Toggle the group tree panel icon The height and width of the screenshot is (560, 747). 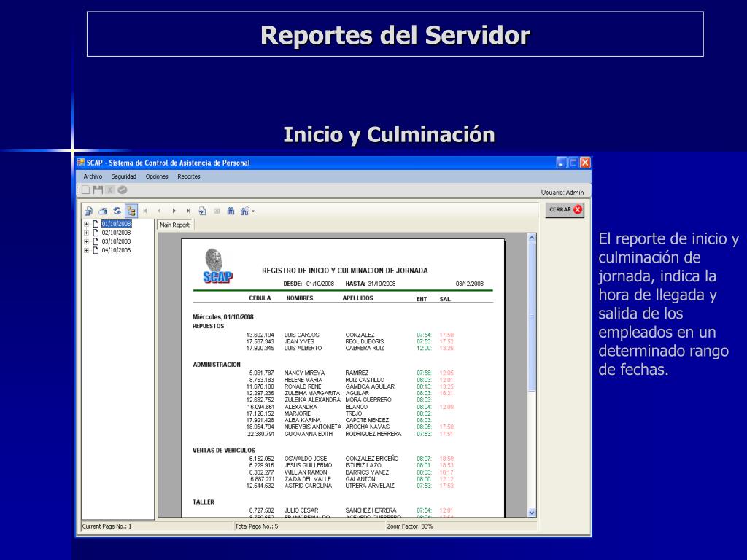(x=131, y=211)
